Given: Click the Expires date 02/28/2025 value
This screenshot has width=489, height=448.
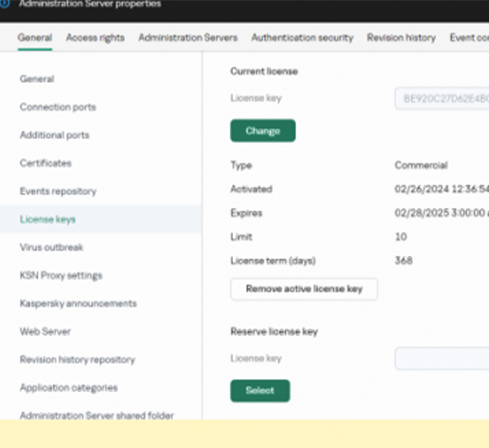Looking at the screenshot, I should pos(442,213).
